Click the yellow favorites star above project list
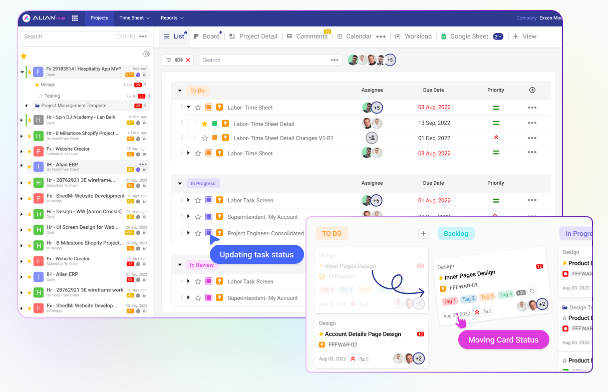The width and height of the screenshot is (608, 392). [x=24, y=56]
